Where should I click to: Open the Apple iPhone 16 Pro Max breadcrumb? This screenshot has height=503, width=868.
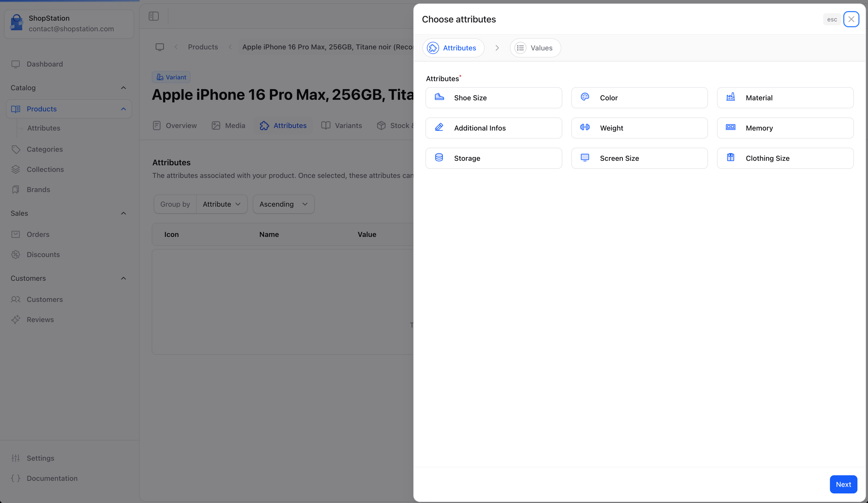click(327, 47)
